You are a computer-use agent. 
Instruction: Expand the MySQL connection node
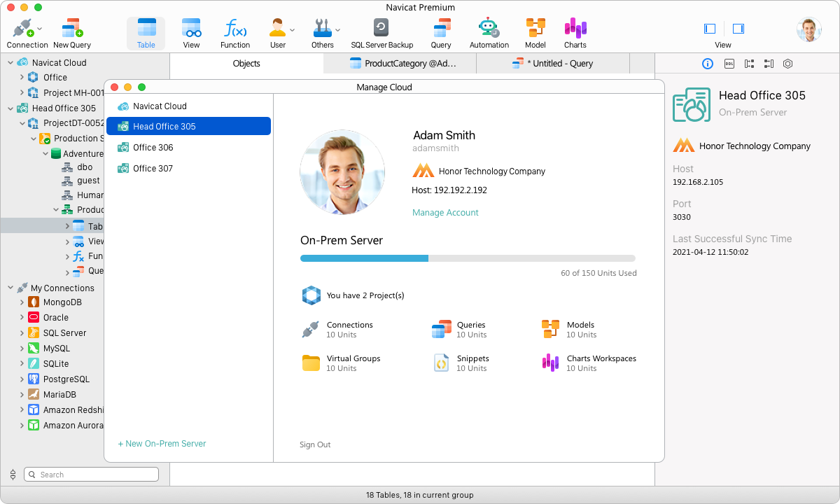pyautogui.click(x=22, y=349)
